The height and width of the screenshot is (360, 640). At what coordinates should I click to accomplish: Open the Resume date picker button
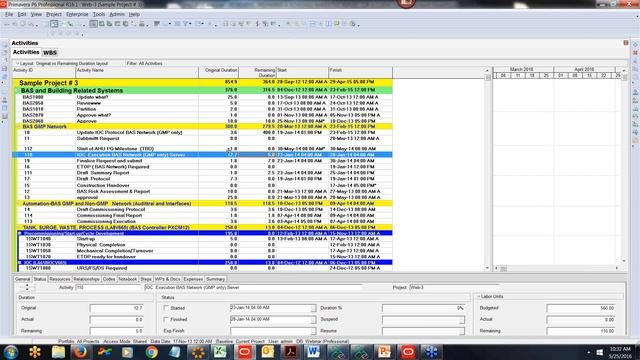click(462, 331)
